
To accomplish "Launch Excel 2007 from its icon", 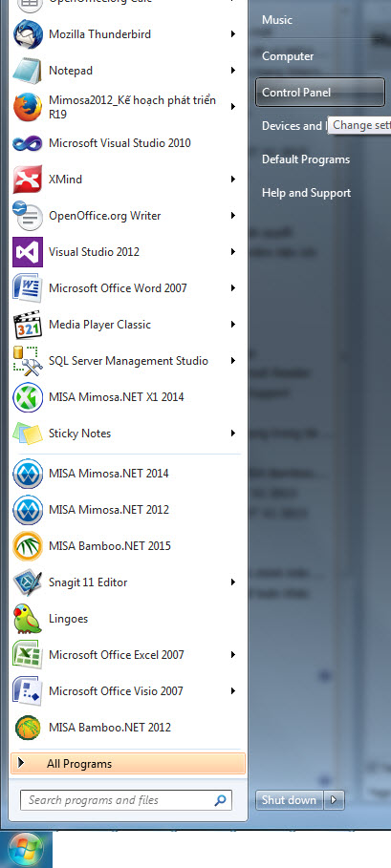I will 27,655.
